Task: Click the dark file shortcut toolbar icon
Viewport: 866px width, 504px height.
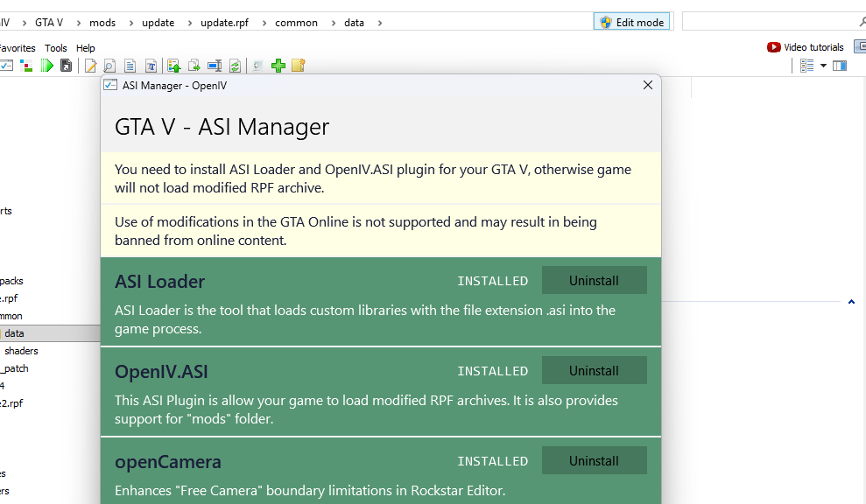Action: (66, 66)
